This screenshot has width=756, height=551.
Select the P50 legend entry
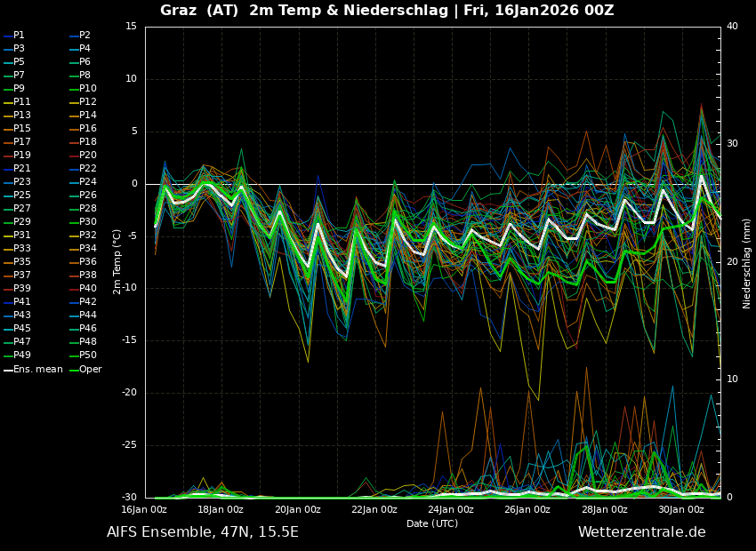point(83,355)
